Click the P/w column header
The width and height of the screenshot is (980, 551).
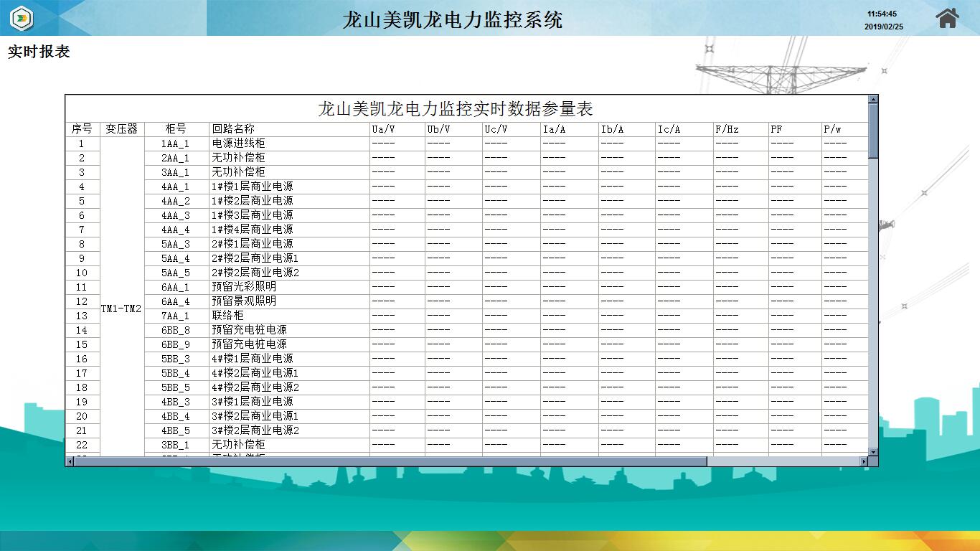click(832, 129)
